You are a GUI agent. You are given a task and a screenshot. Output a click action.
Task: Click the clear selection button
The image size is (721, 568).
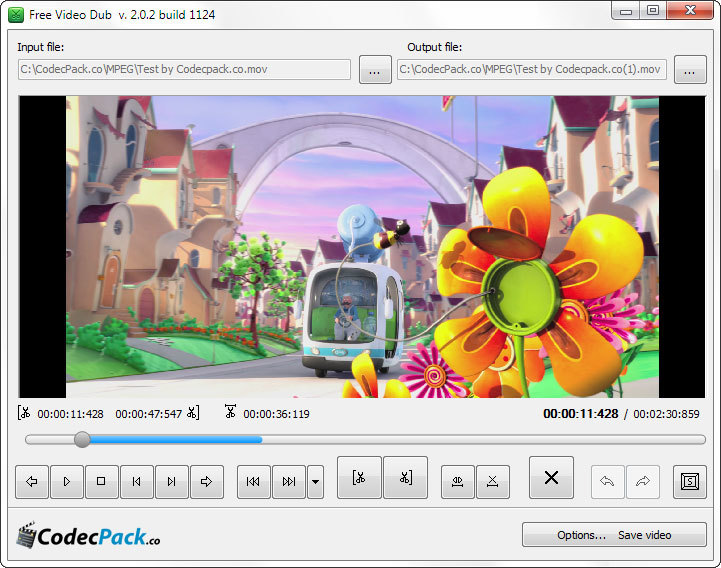(493, 482)
